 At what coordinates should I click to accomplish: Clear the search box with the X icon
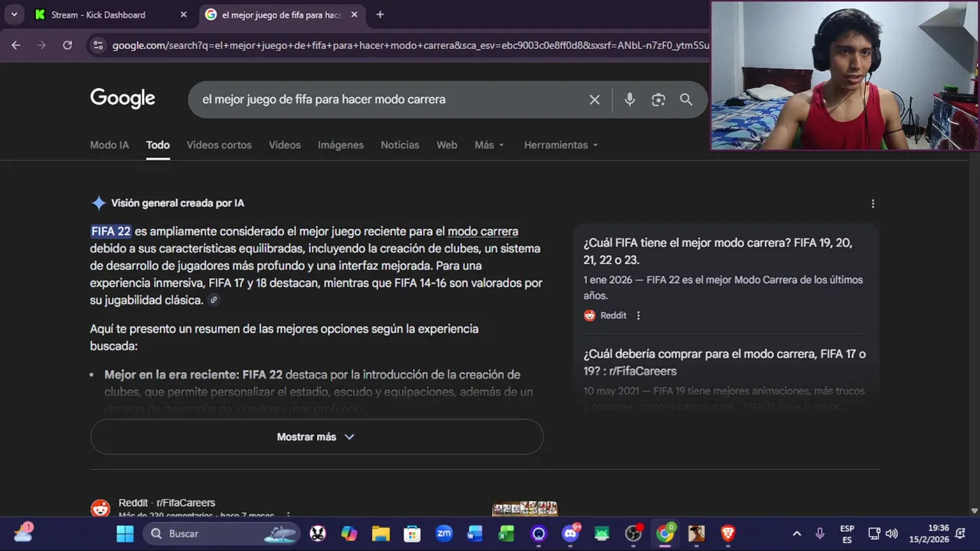(594, 99)
